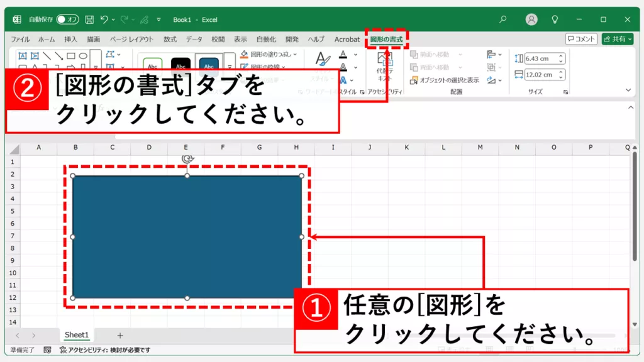Click the vertical scrollbar down arrow
This screenshot has width=644, height=362.
pos(635,324)
